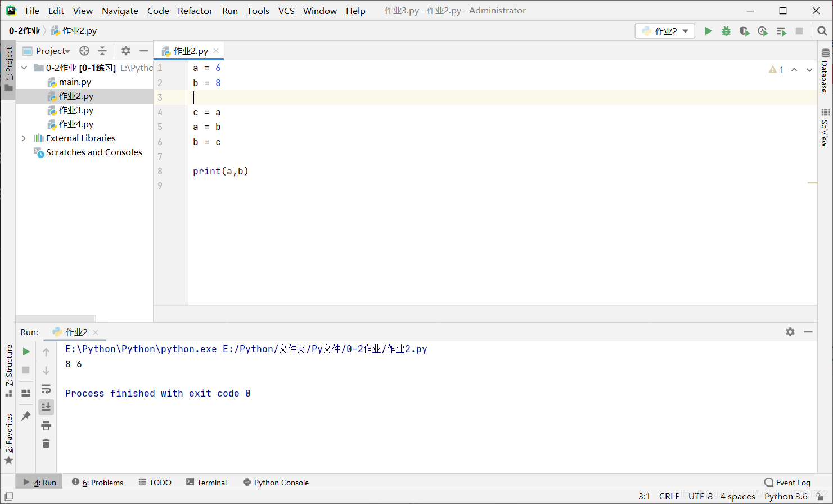The height and width of the screenshot is (504, 833).
Task: Open main.py in project tree
Action: 75,82
